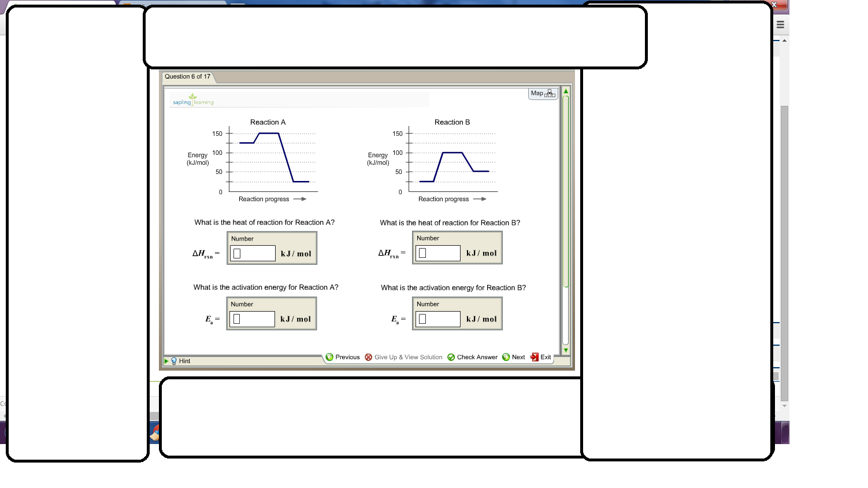This screenshot has height=488, width=868.
Task: Click Give Up & View Solution
Action: tap(403, 357)
